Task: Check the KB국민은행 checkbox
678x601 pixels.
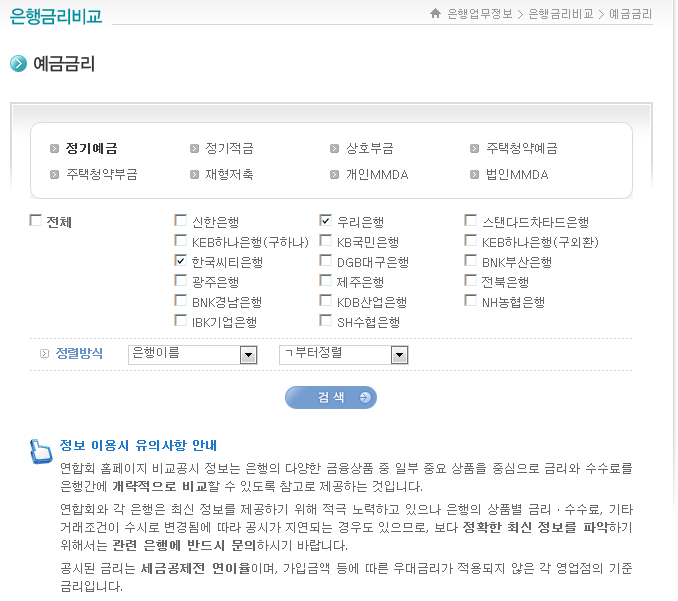Action: pos(326,240)
